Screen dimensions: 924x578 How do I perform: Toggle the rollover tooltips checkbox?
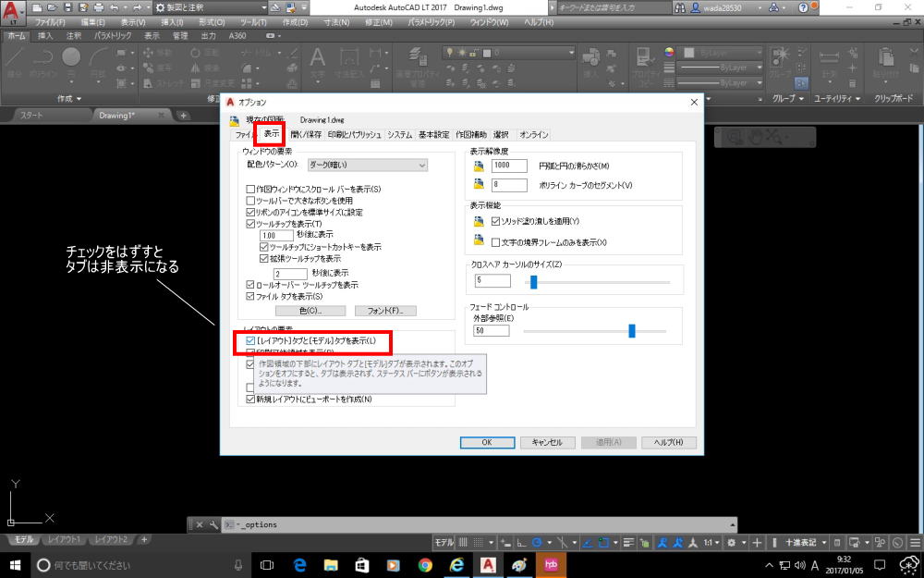coord(250,285)
